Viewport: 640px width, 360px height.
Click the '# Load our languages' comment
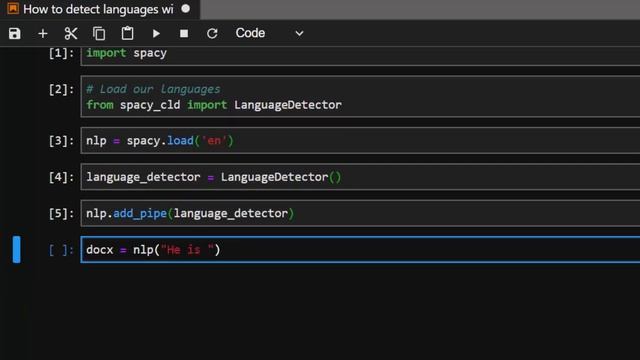(x=153, y=89)
